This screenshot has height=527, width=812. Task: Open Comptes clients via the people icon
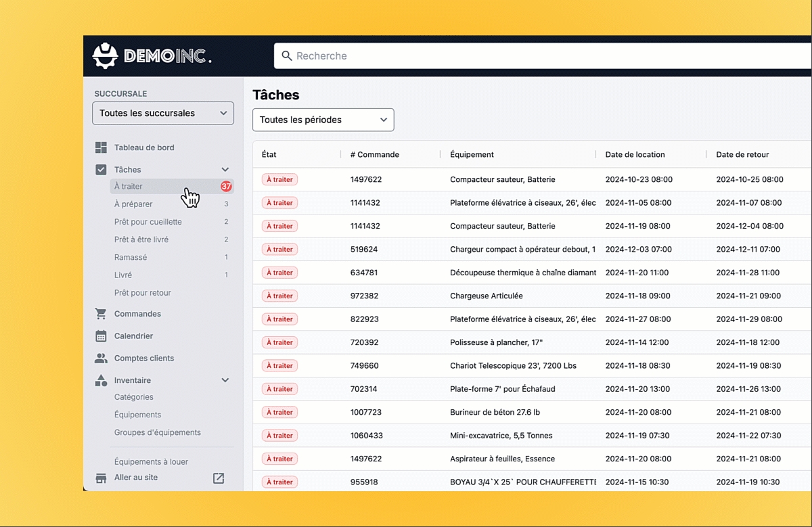click(101, 359)
